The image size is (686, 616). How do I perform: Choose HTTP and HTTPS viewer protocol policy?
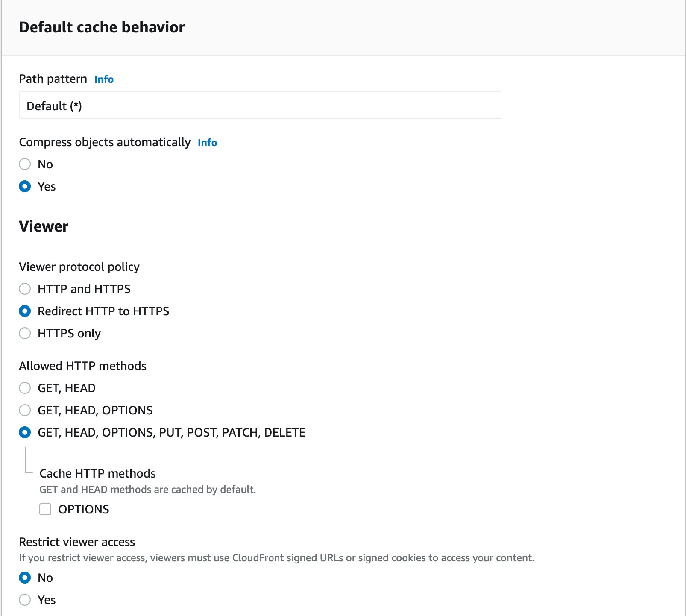pyautogui.click(x=25, y=289)
